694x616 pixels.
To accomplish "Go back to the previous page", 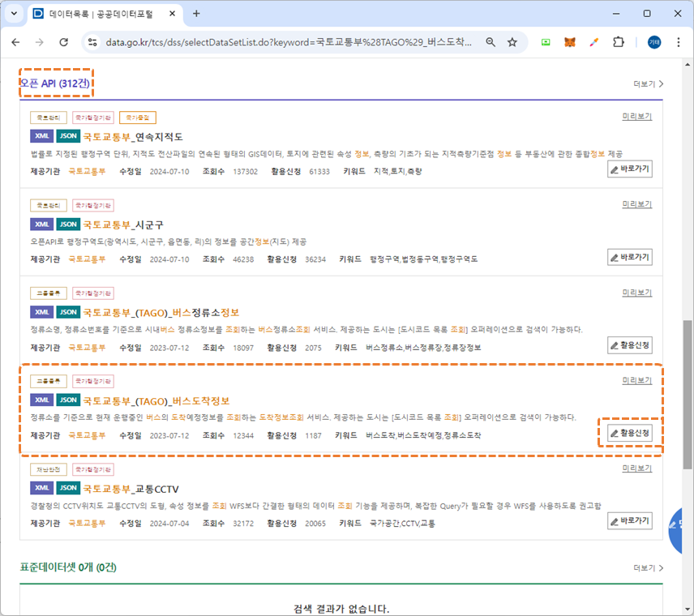I will 16,42.
